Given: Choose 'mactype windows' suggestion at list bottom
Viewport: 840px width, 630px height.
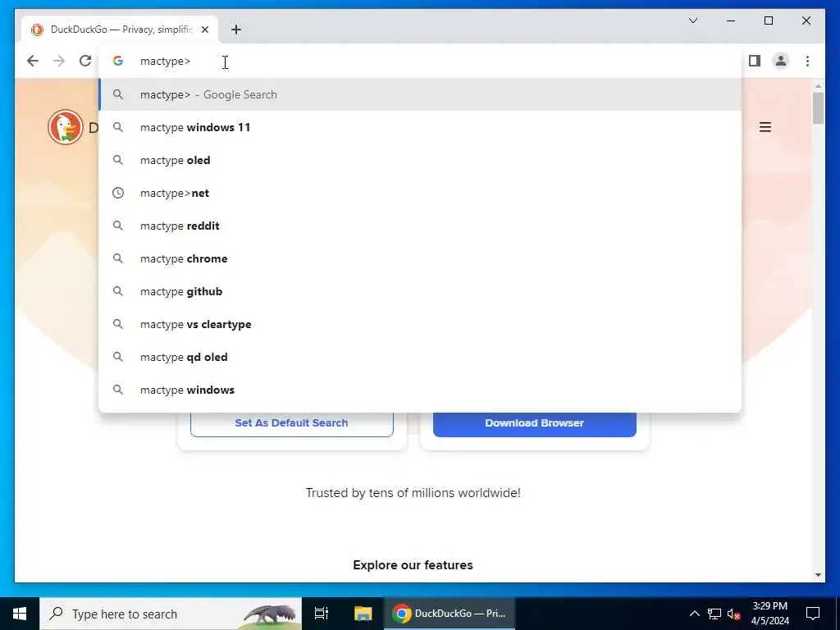Looking at the screenshot, I should pyautogui.click(x=421, y=390).
